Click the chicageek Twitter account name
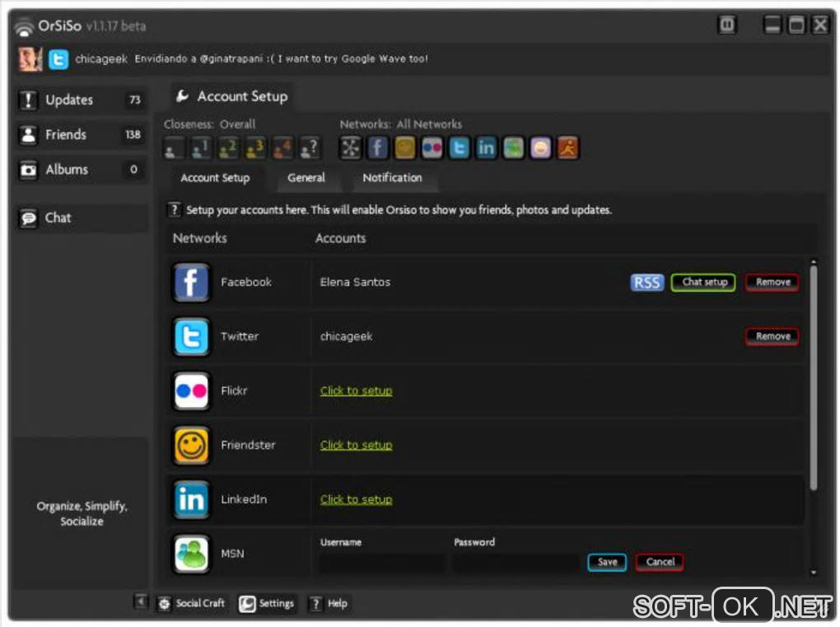 (x=346, y=336)
